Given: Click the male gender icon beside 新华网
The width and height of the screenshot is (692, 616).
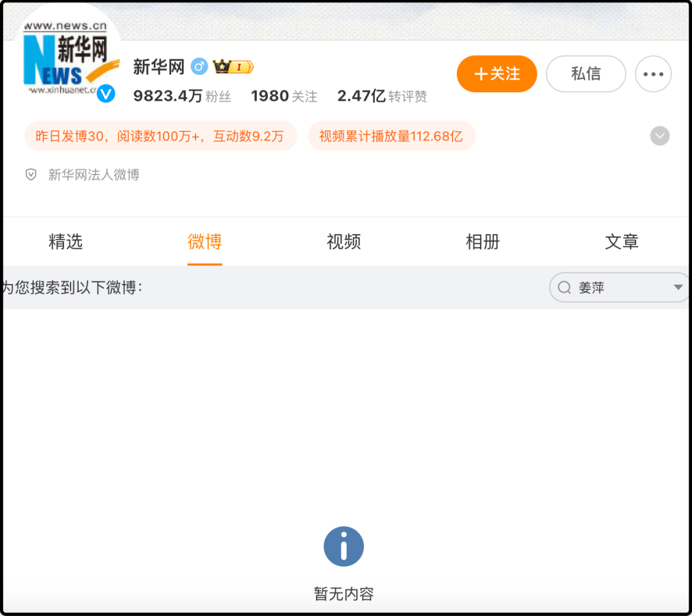Looking at the screenshot, I should 199,67.
